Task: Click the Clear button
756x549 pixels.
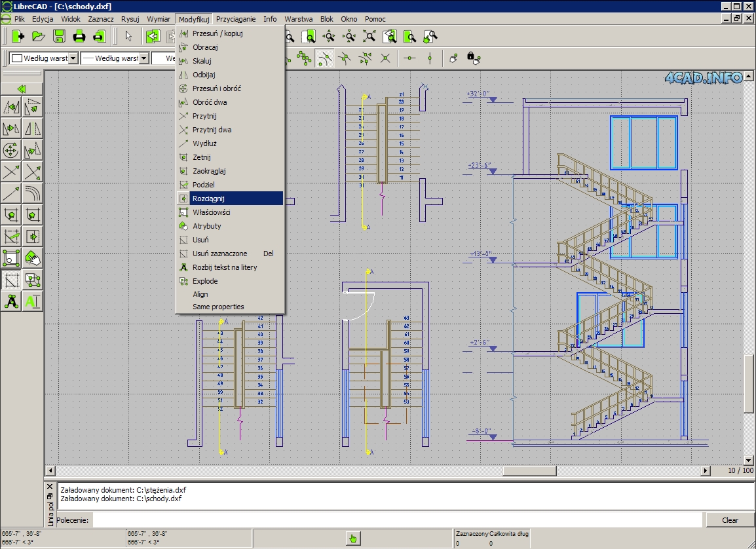Action: (x=730, y=520)
